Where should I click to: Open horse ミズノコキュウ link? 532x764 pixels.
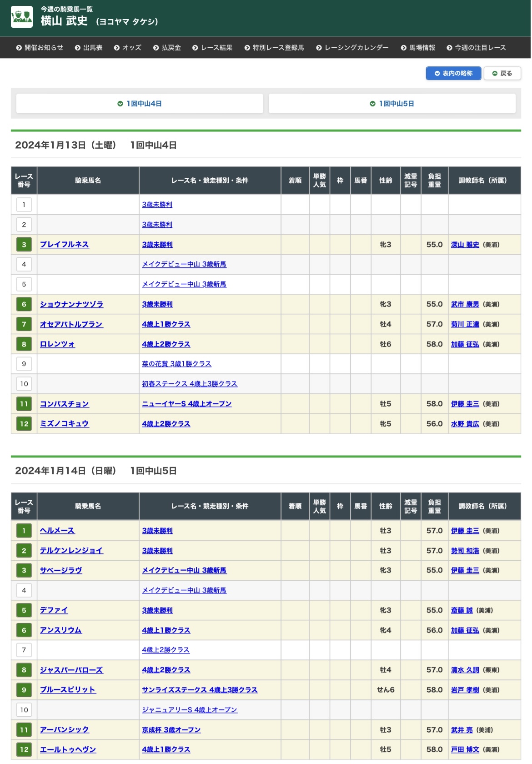pyautogui.click(x=65, y=424)
